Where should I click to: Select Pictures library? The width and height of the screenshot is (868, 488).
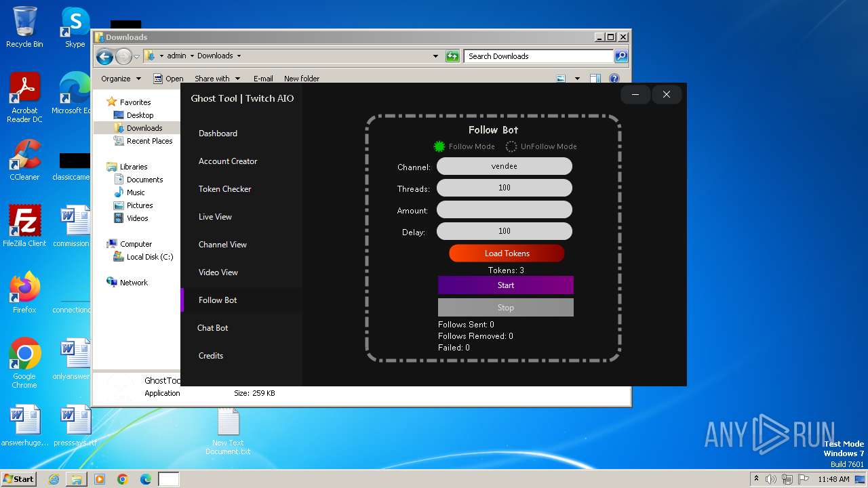point(139,205)
